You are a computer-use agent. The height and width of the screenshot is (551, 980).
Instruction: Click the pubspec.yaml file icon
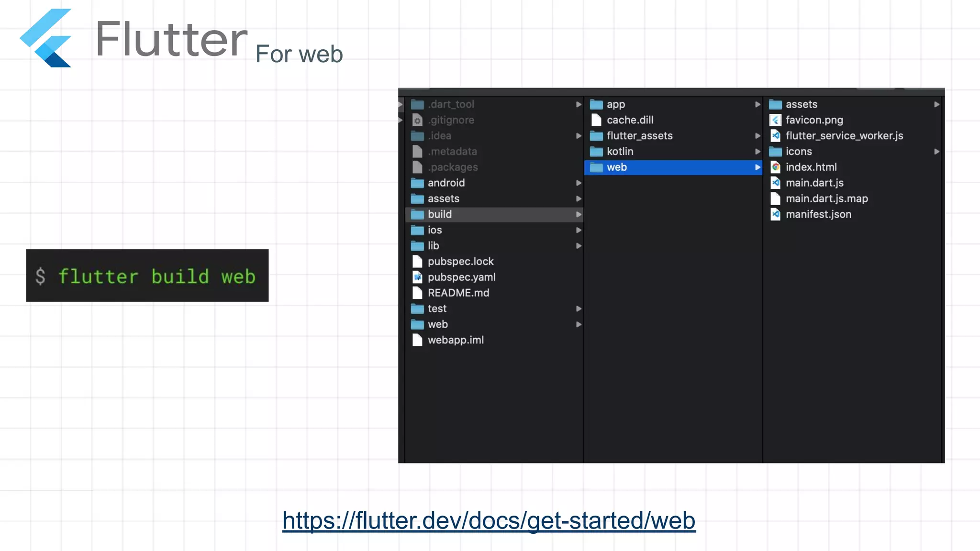(417, 277)
